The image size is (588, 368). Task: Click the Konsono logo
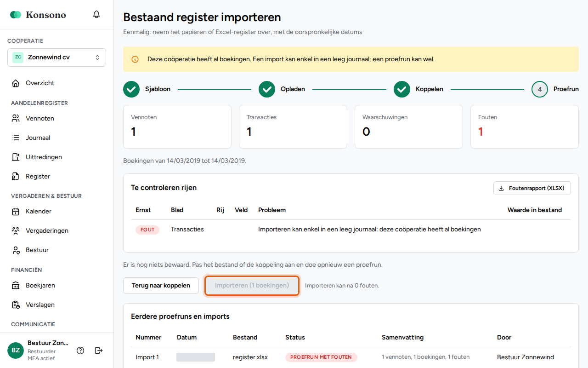(38, 15)
